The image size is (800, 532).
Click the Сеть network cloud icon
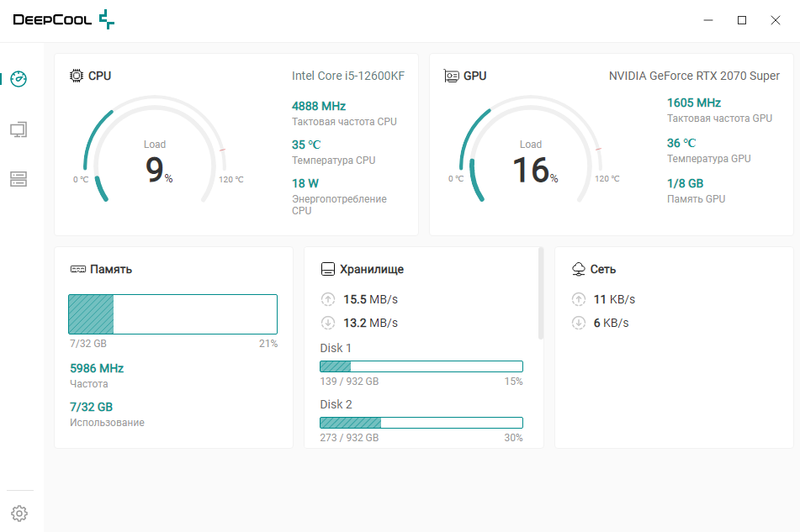coord(579,269)
